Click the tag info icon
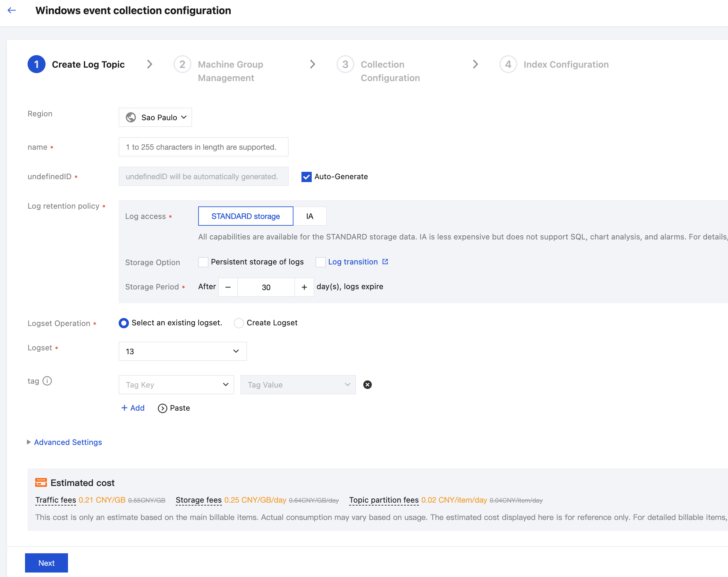This screenshot has height=577, width=728. point(47,381)
